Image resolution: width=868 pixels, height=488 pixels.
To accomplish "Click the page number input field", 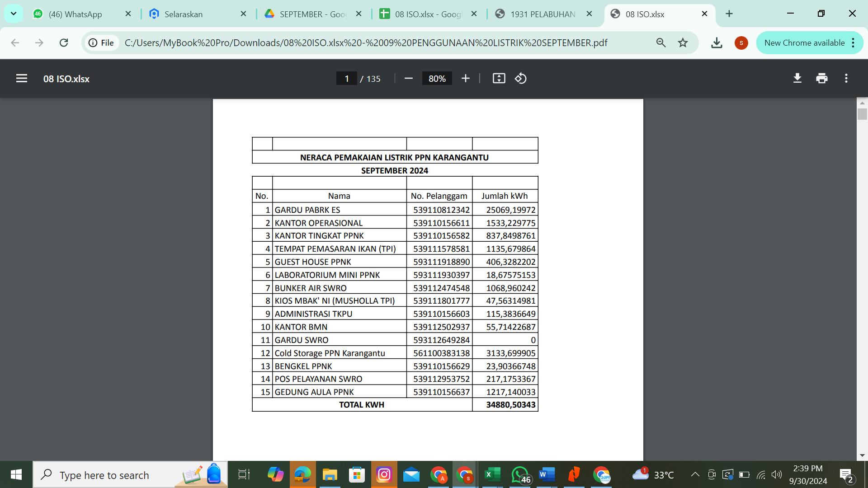I will pos(347,79).
